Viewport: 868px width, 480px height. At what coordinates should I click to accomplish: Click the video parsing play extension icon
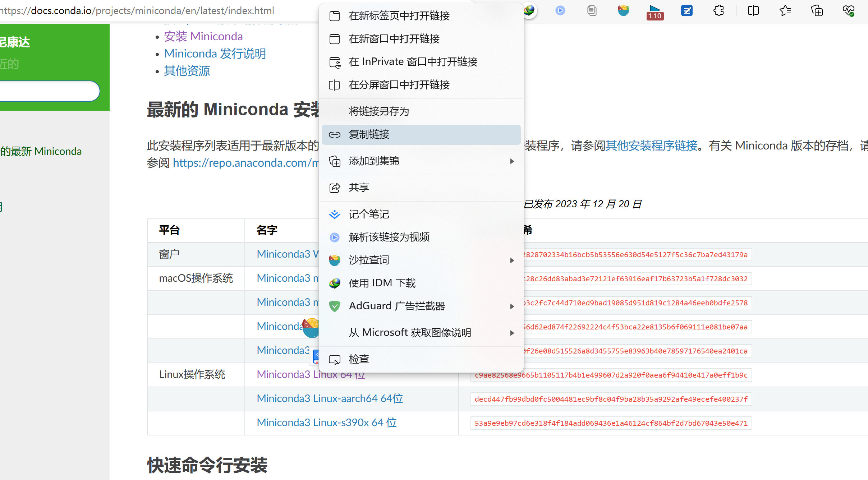click(560, 10)
